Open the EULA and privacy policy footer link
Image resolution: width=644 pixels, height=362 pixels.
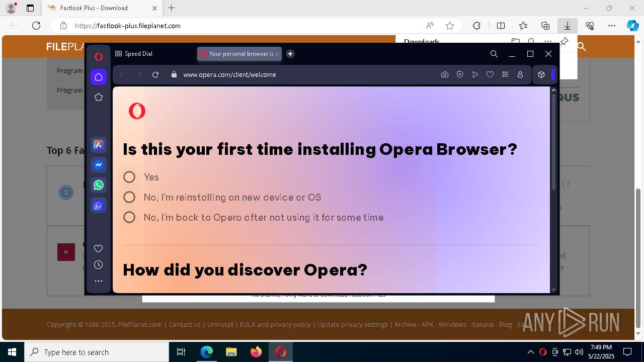coord(275,325)
